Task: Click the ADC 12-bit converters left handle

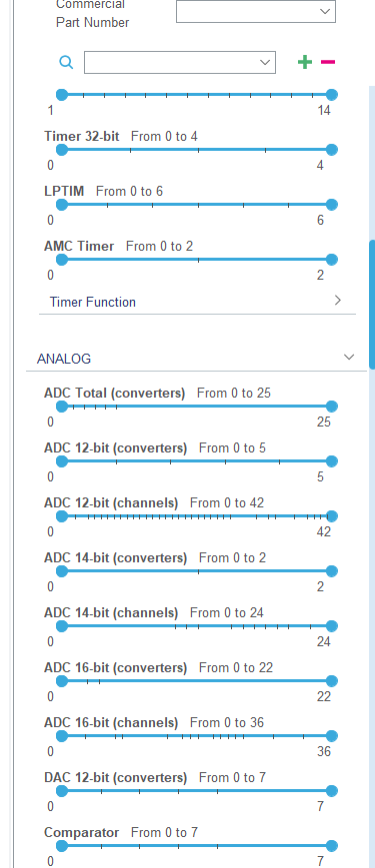Action: pos(62,461)
